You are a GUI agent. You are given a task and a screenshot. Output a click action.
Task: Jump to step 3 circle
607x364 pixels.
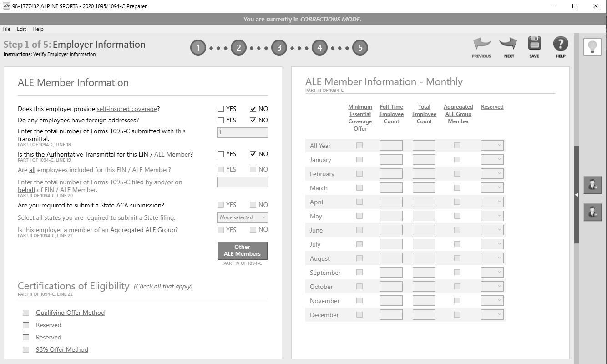279,47
